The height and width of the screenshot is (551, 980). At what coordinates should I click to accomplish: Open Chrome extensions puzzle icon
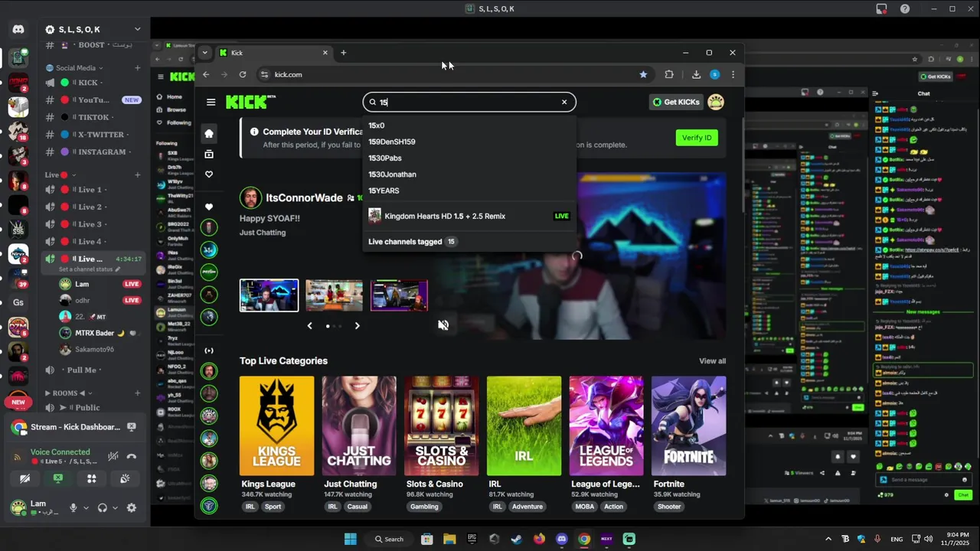click(x=669, y=74)
